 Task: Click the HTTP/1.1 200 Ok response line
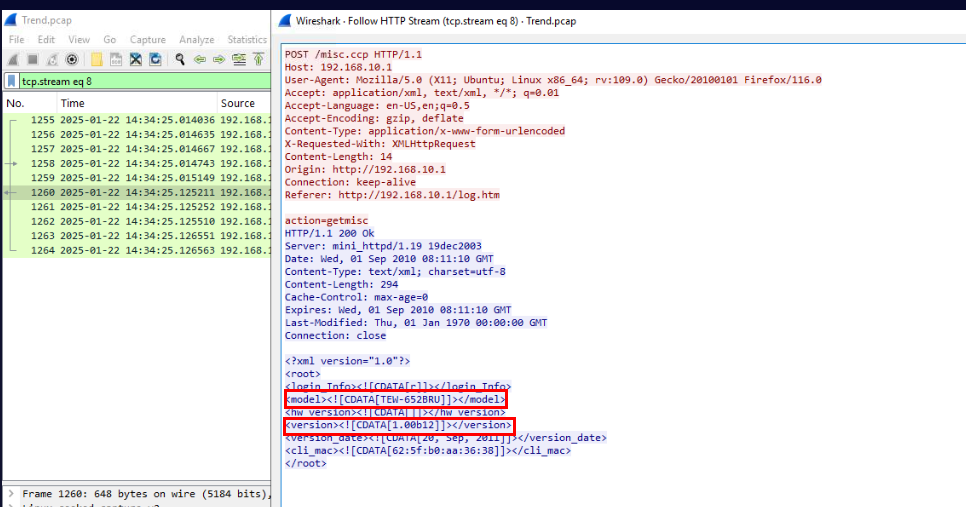[x=330, y=233]
